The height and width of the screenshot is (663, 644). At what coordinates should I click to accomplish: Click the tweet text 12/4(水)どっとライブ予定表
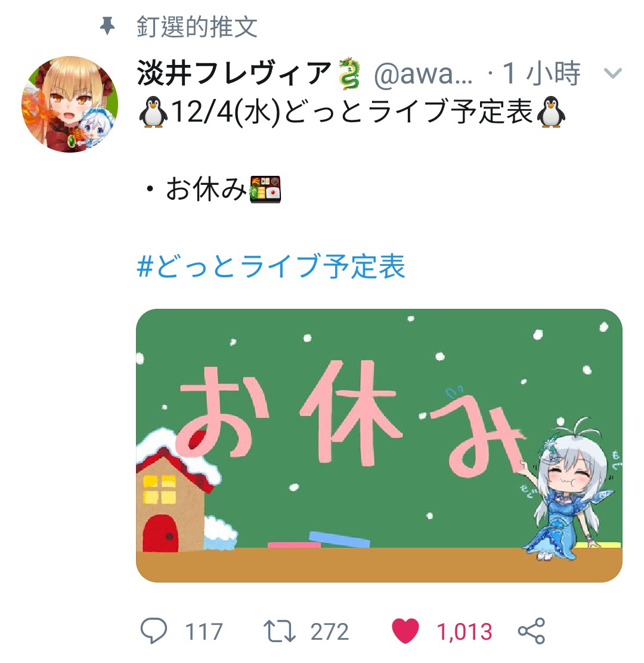[352, 112]
